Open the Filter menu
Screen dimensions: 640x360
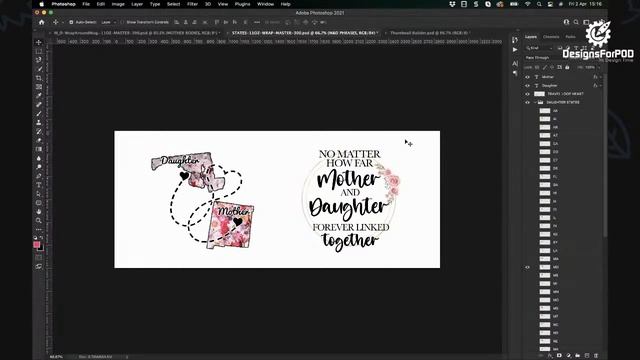coord(192,4)
